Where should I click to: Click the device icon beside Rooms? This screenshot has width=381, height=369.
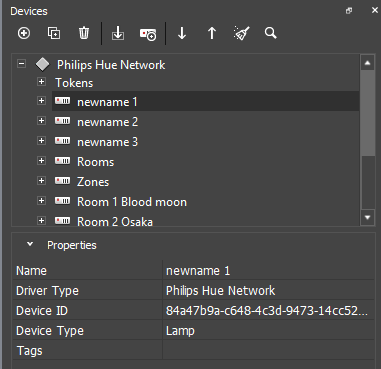[x=63, y=161]
